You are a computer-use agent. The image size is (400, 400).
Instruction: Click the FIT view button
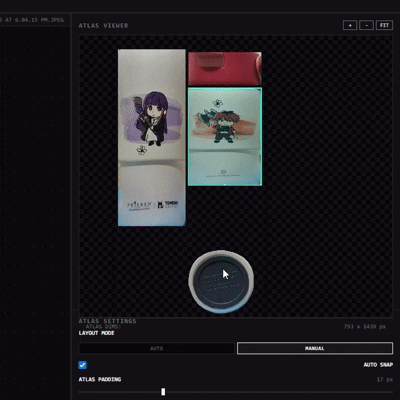point(384,25)
